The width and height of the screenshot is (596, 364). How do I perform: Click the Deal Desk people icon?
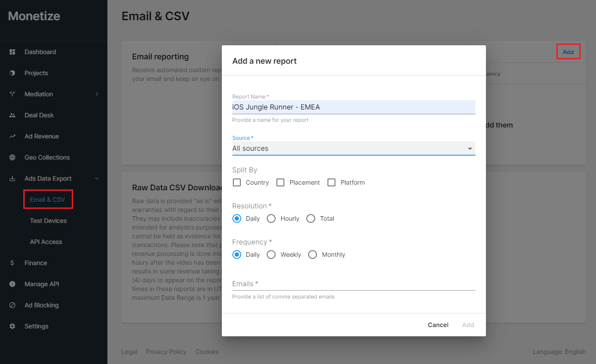[12, 115]
